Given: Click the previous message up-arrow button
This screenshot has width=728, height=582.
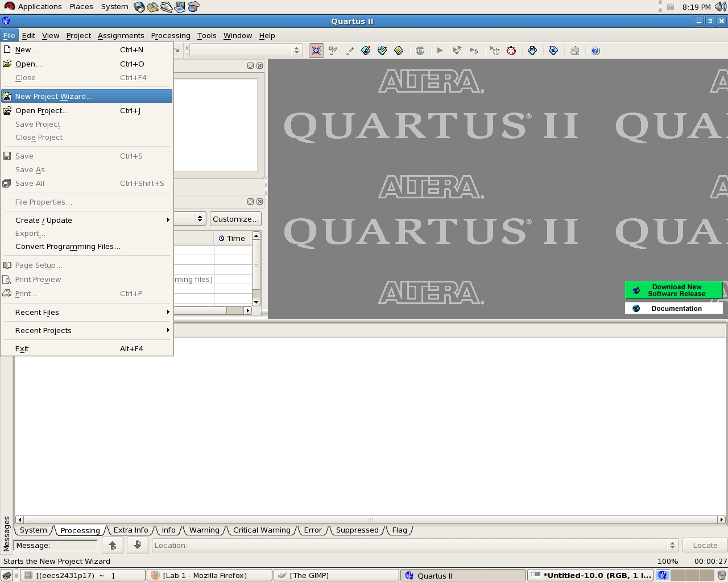Looking at the screenshot, I should 113,545.
